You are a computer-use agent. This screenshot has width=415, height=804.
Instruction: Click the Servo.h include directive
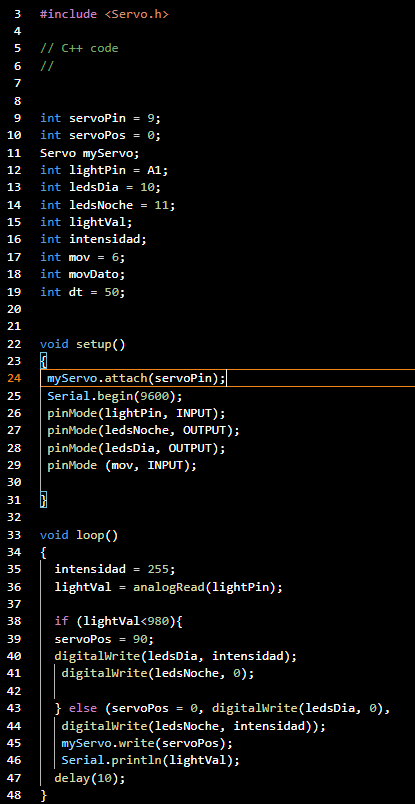[x=104, y=14]
